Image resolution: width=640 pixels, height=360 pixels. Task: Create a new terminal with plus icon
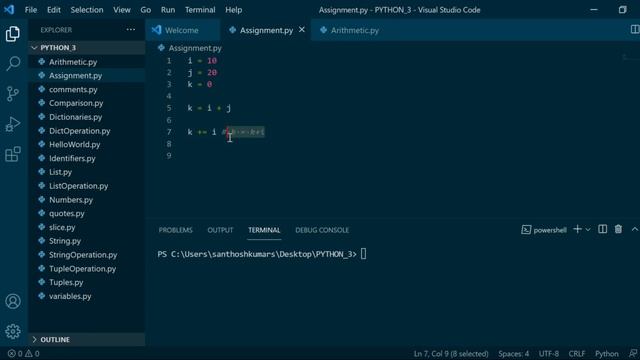(x=577, y=229)
